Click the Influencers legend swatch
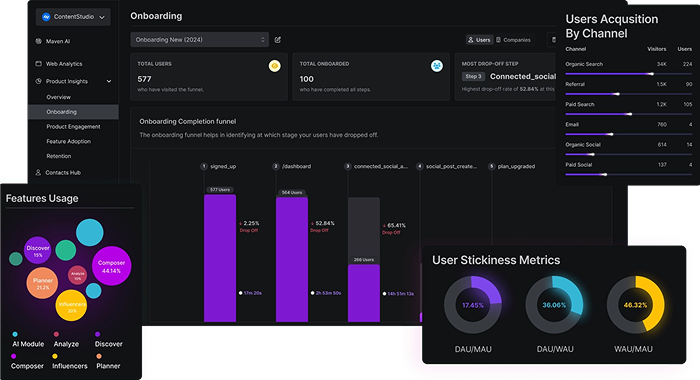 click(x=55, y=356)
